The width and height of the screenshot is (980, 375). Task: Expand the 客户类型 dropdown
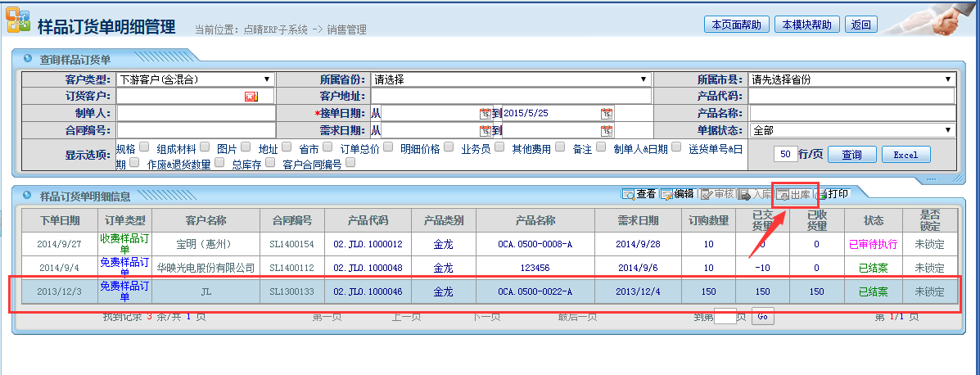(x=267, y=79)
